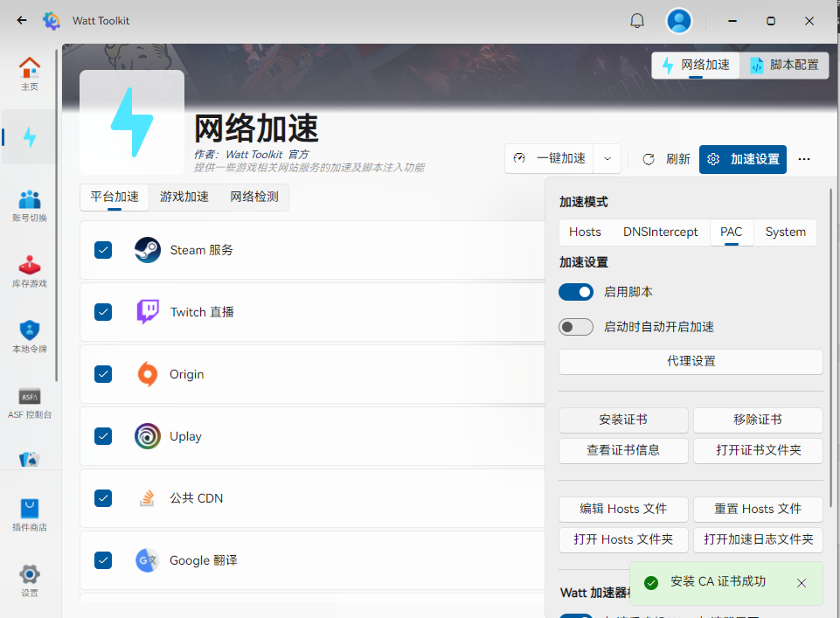Disable the 启用脚本 toggle switch
This screenshot has width=840, height=618.
(x=576, y=292)
